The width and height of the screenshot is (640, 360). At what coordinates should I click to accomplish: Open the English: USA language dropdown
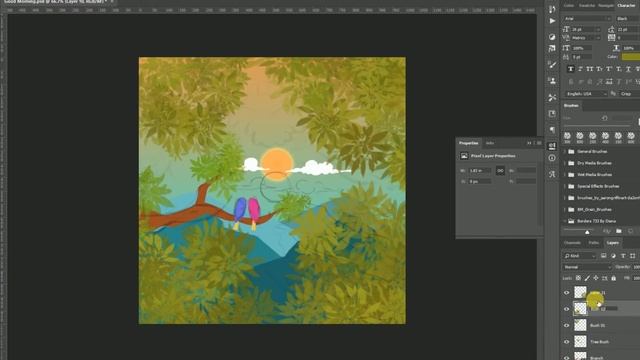pyautogui.click(x=586, y=94)
